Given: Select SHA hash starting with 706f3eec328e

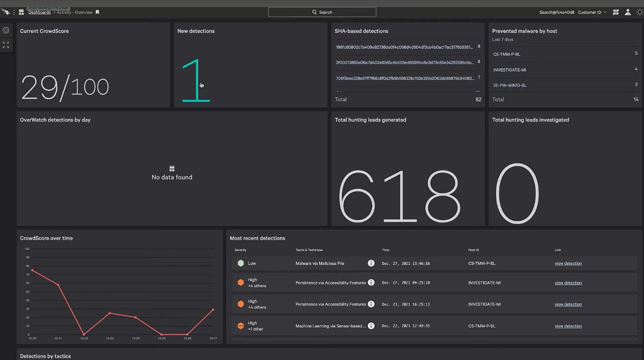Looking at the screenshot, I should [404, 78].
